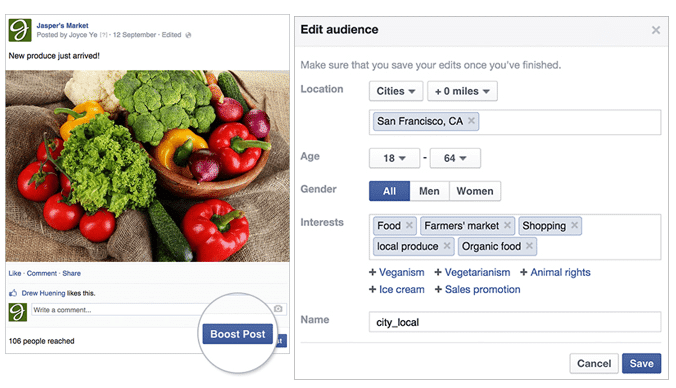Select Women gender option
The image size is (676, 388).
point(475,191)
